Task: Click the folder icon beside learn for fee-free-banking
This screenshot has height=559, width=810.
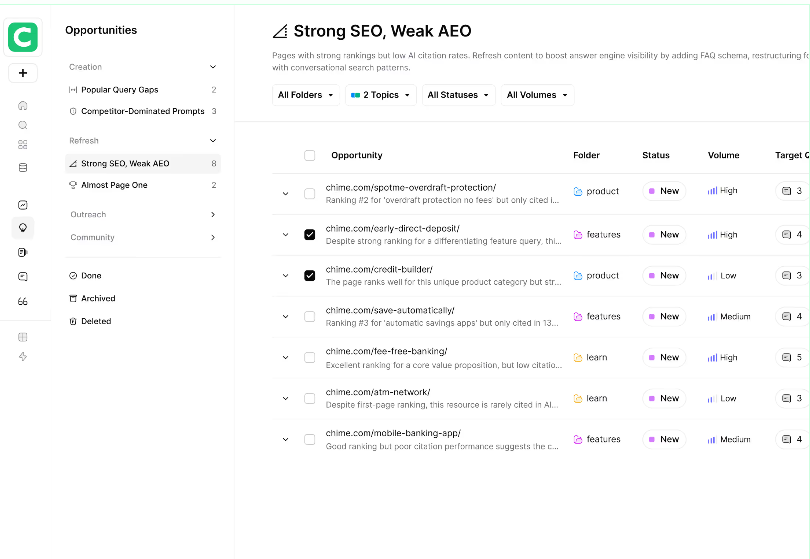Action: pyautogui.click(x=578, y=358)
